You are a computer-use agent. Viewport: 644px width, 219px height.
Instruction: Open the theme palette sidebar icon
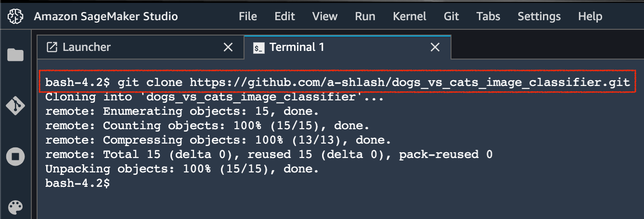click(15, 207)
